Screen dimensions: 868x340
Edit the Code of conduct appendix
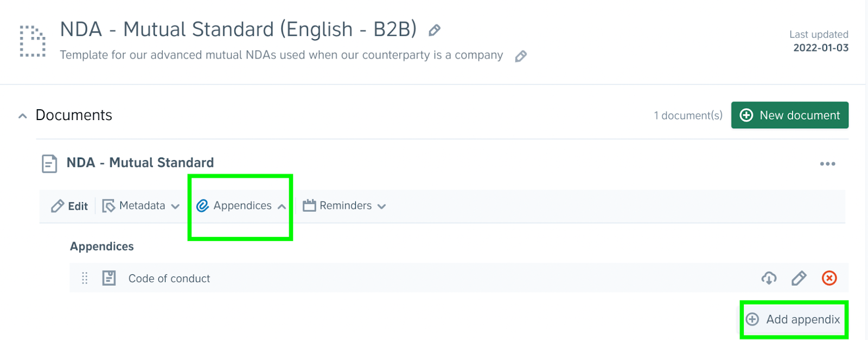pyautogui.click(x=799, y=278)
